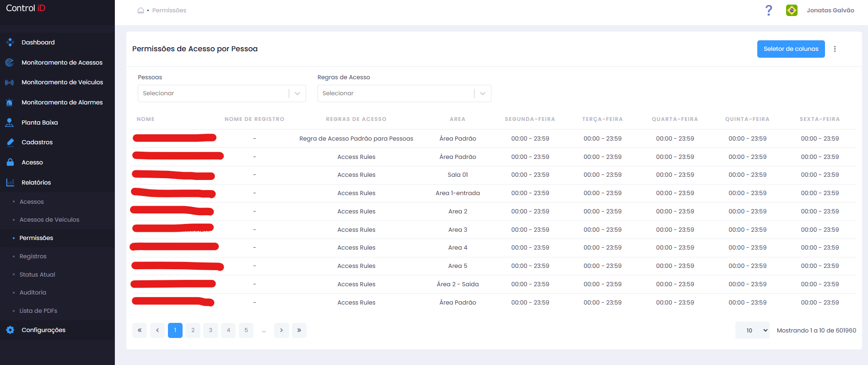Open Monitoramento de Veículos menu item
The width and height of the screenshot is (868, 365).
tap(62, 82)
